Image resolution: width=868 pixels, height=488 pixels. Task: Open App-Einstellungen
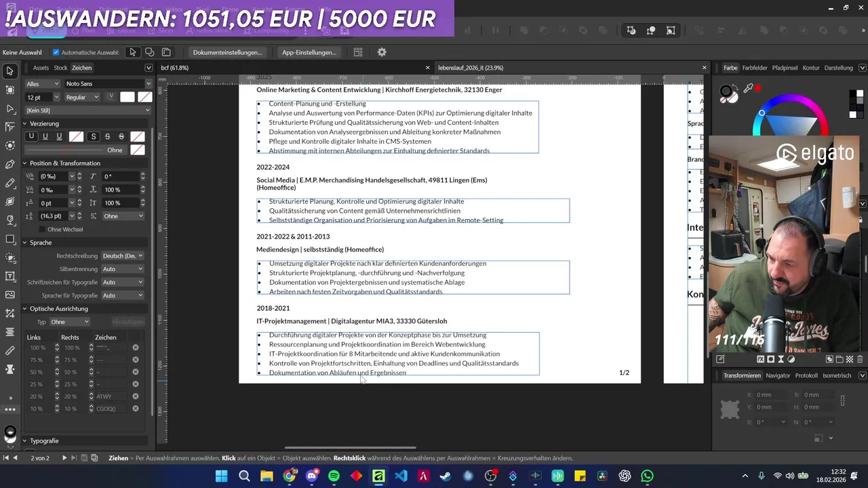pos(309,52)
